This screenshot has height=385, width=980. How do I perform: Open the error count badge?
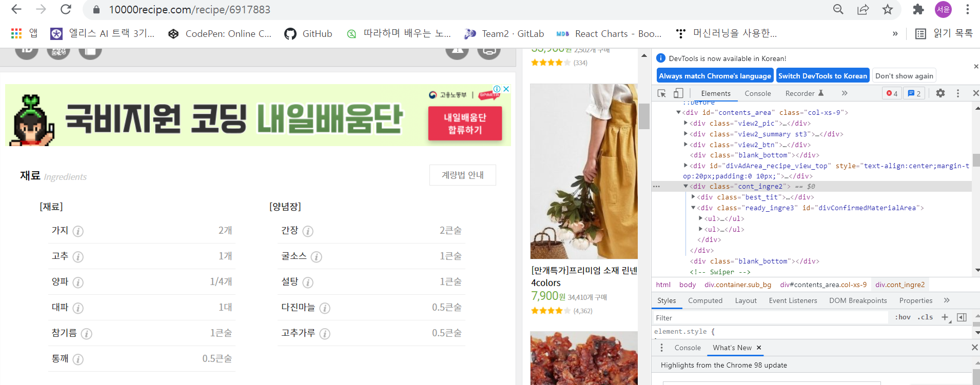tap(892, 93)
